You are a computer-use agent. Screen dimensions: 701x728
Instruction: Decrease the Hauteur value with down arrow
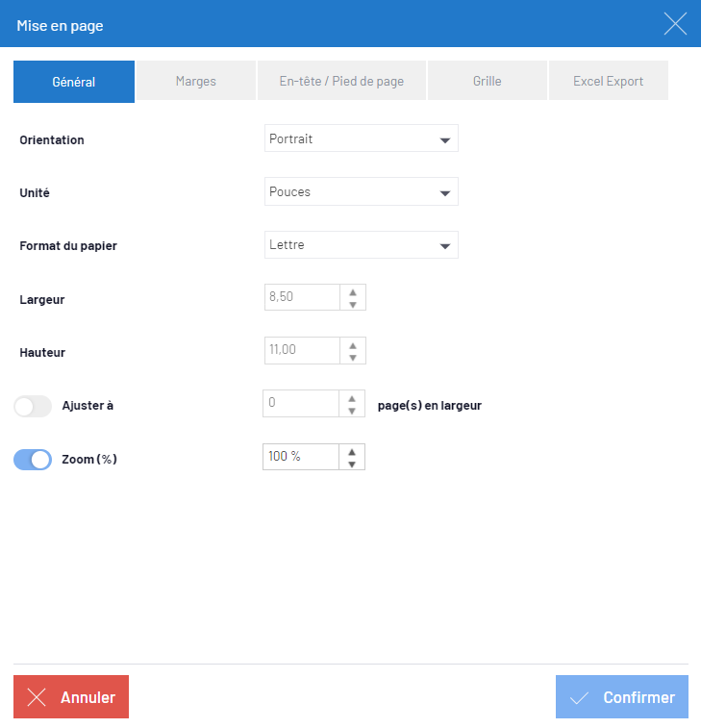coord(352,357)
